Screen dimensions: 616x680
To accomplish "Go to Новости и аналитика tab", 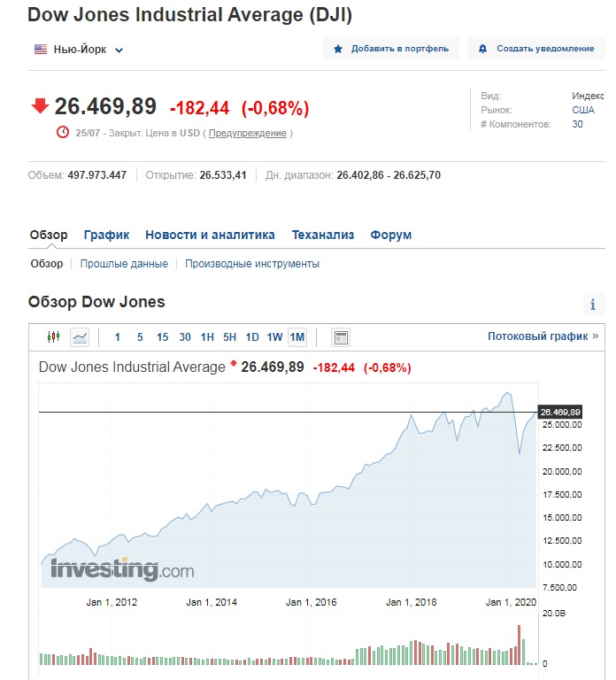I will click(210, 235).
